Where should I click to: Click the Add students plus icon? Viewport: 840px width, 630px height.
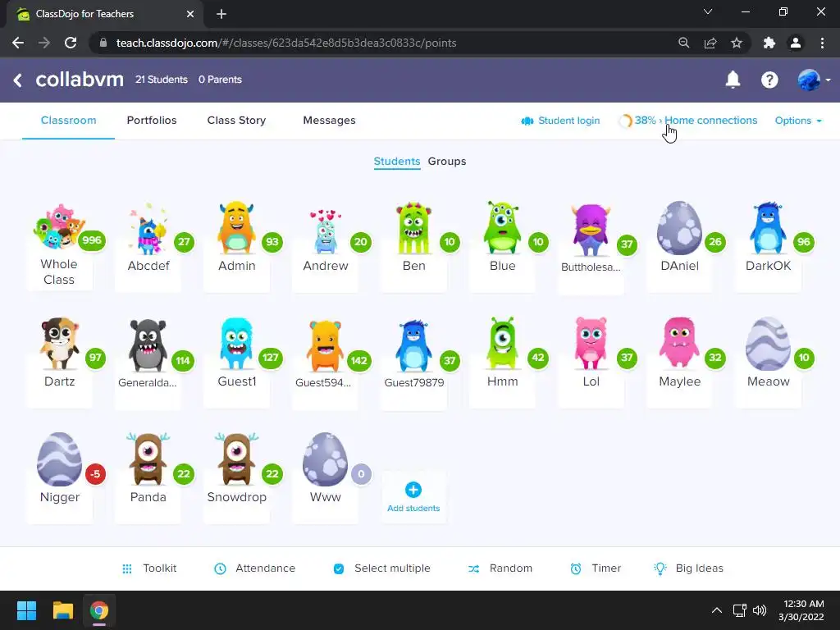click(x=413, y=490)
